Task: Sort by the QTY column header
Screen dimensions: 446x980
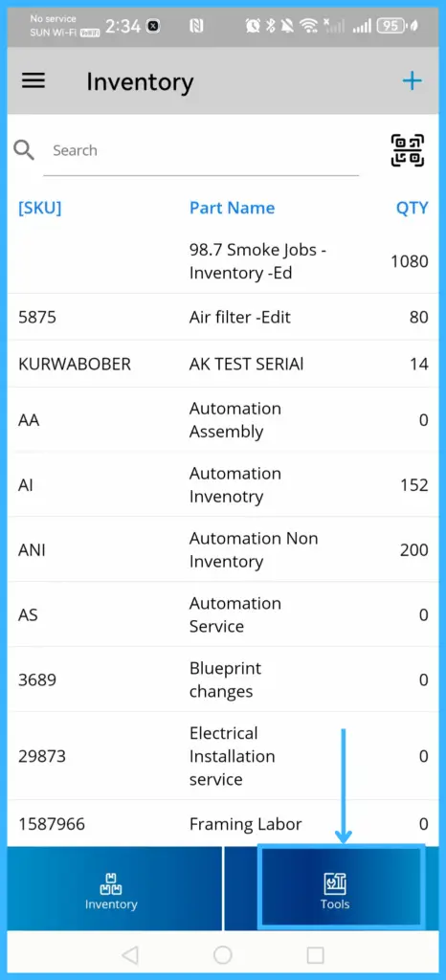Action: [x=413, y=208]
